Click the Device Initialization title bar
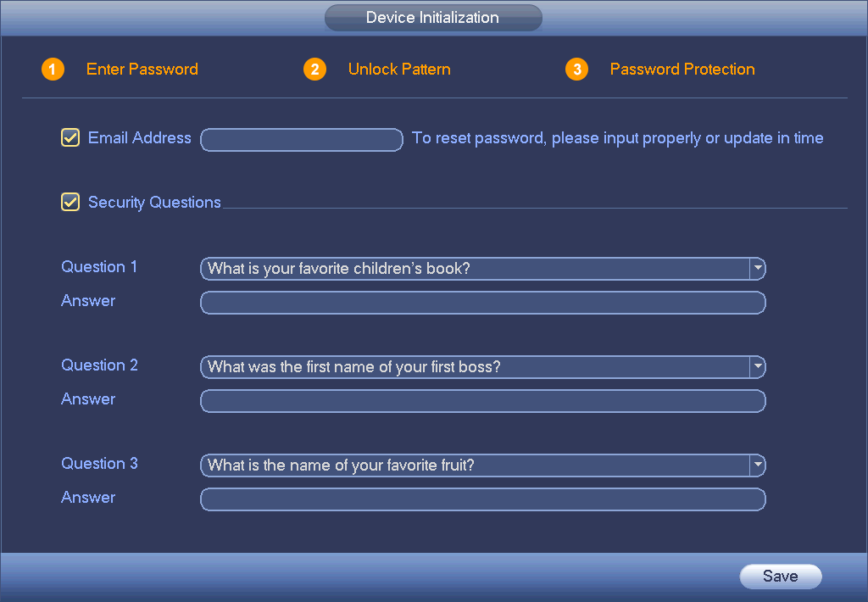The height and width of the screenshot is (602, 868). [x=432, y=18]
